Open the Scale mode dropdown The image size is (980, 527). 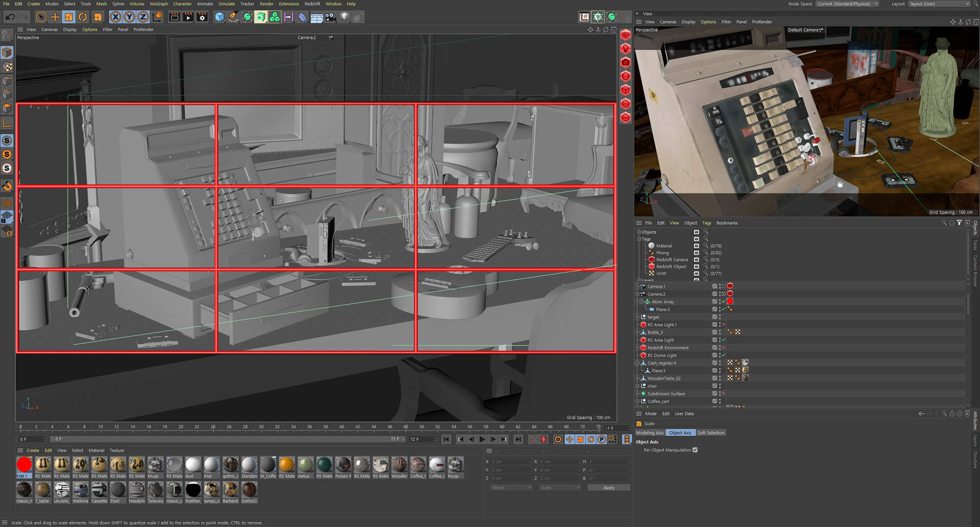[560, 488]
